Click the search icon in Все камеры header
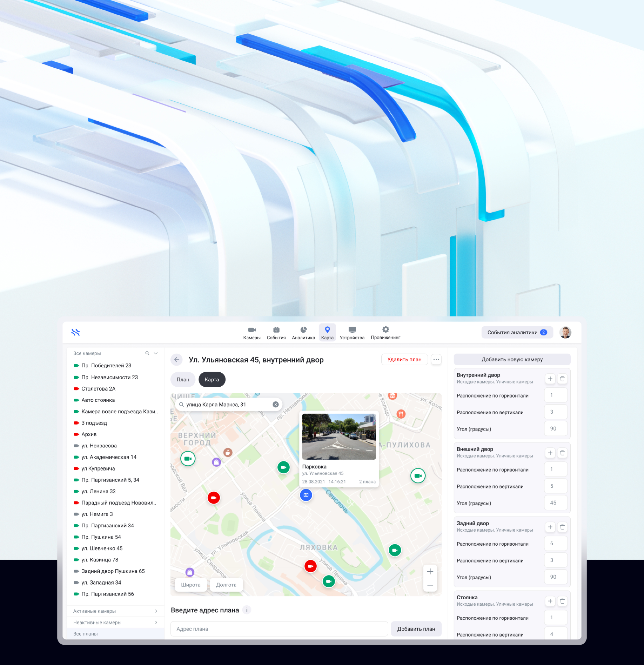Image resolution: width=644 pixels, height=665 pixels. (x=147, y=353)
